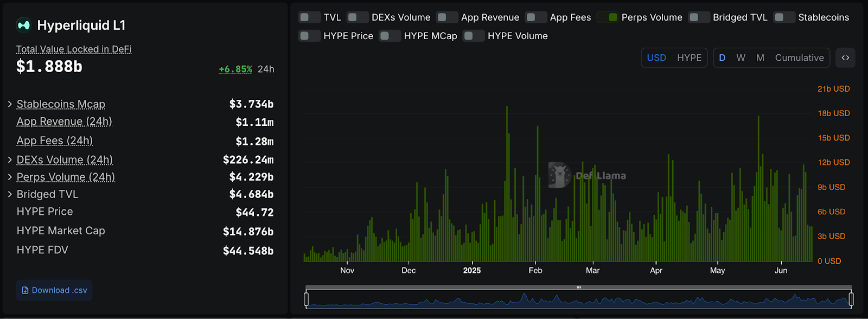Image resolution: width=868 pixels, height=319 pixels.
Task: Download the .csv data file
Action: pos(54,290)
